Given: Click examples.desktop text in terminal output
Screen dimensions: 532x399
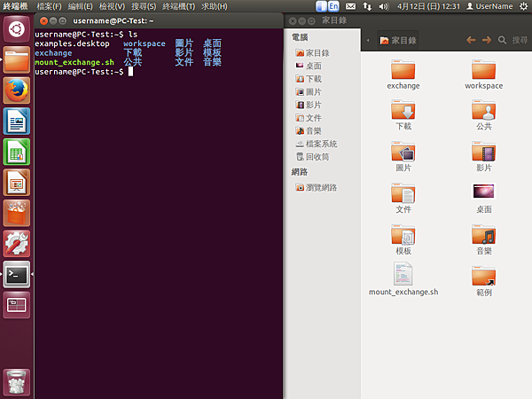Looking at the screenshot, I should (72, 43).
